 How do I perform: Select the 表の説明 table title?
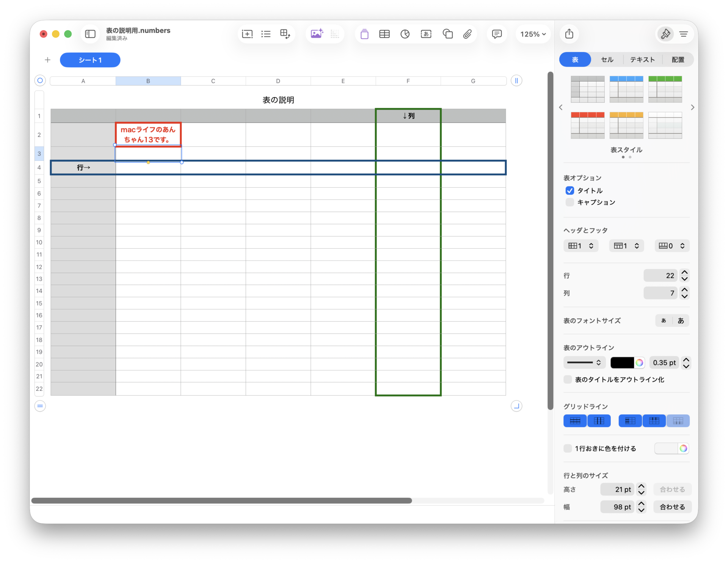(278, 100)
